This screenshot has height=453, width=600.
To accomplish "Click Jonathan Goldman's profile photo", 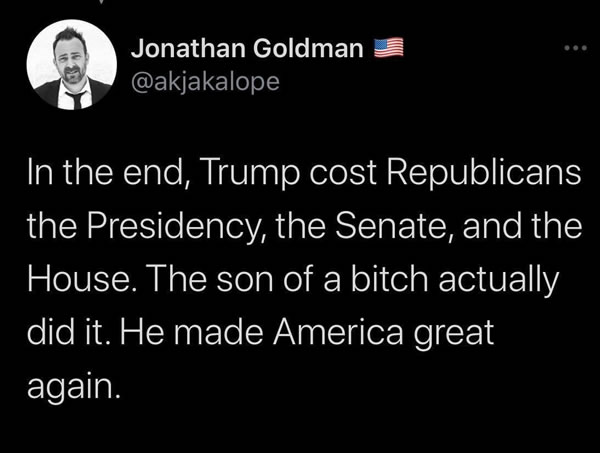I will point(71,66).
